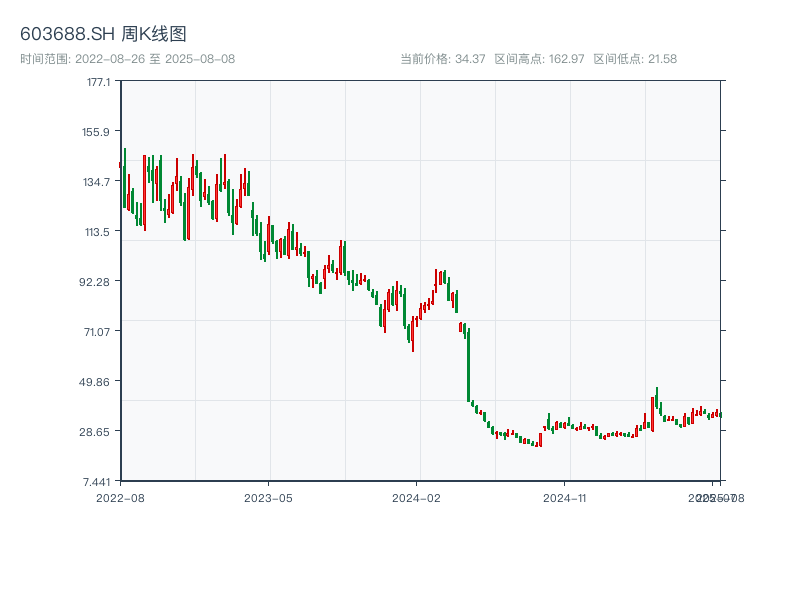Viewport: 800px width, 600px height.
Task: Select the 当前价格 34.37 label
Action: [442, 59]
